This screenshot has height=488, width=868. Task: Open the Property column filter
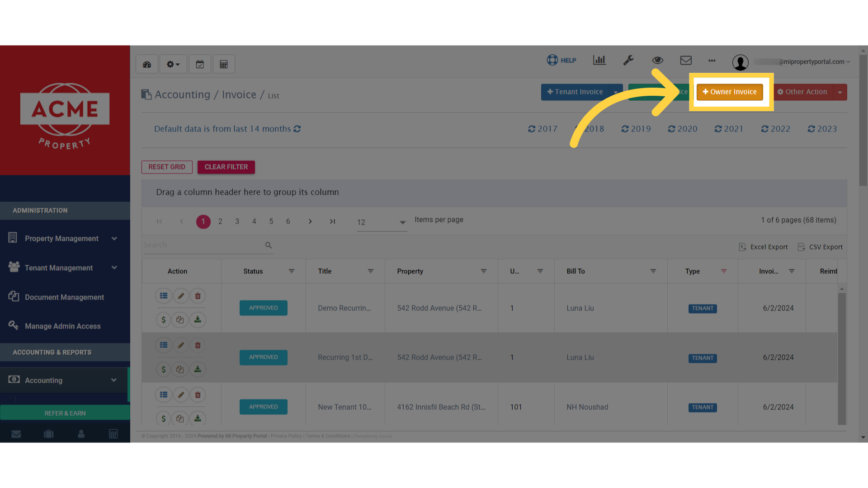(x=484, y=271)
